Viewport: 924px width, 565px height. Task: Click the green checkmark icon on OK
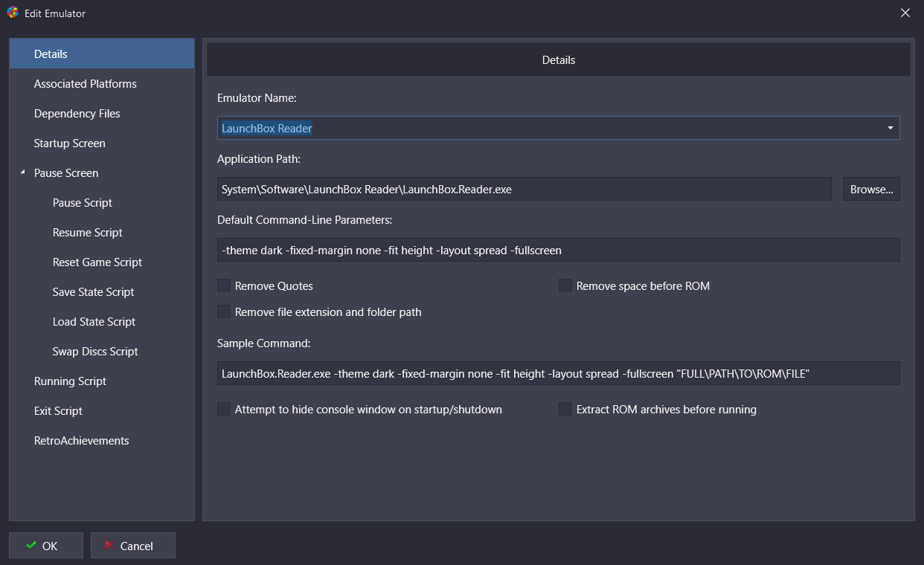31,545
